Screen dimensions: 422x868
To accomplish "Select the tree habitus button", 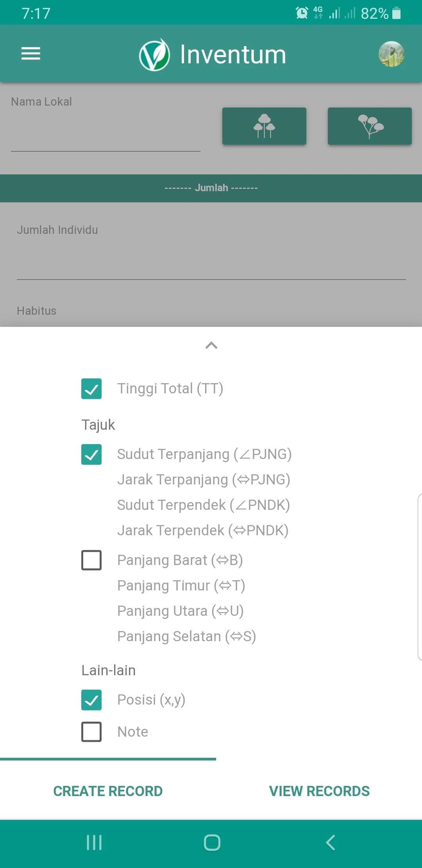I will pyautogui.click(x=264, y=126).
